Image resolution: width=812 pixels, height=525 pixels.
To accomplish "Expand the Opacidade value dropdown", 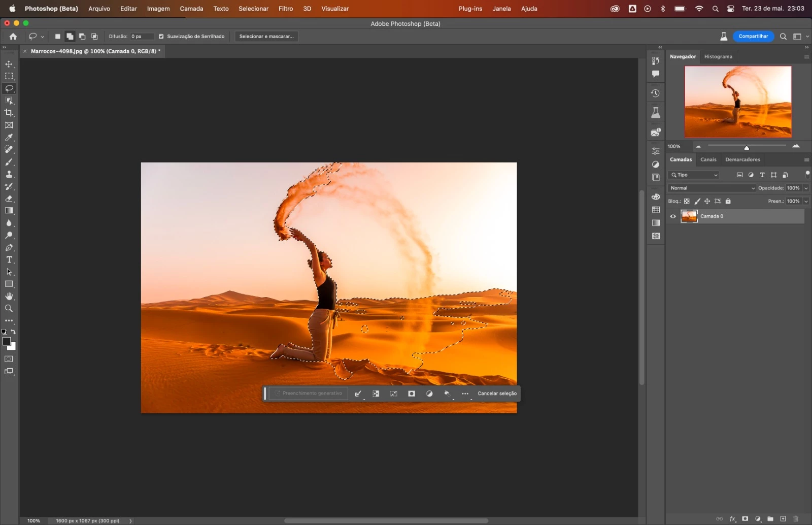I will point(806,188).
